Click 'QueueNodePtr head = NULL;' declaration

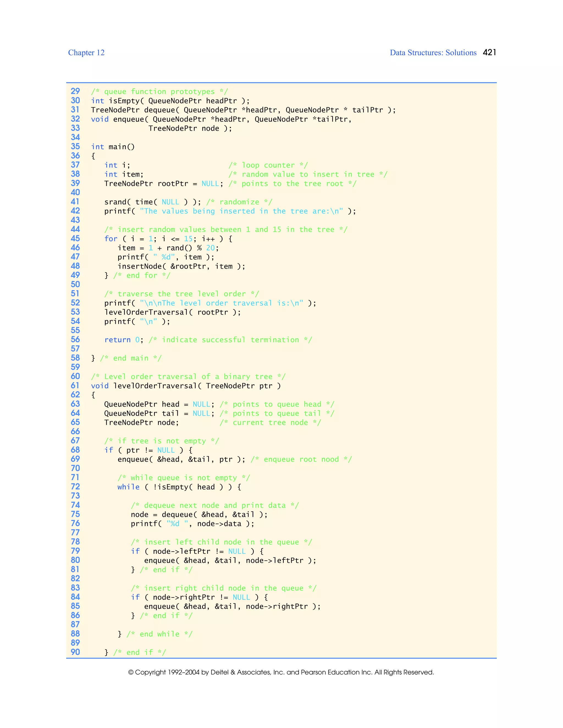tap(159, 404)
